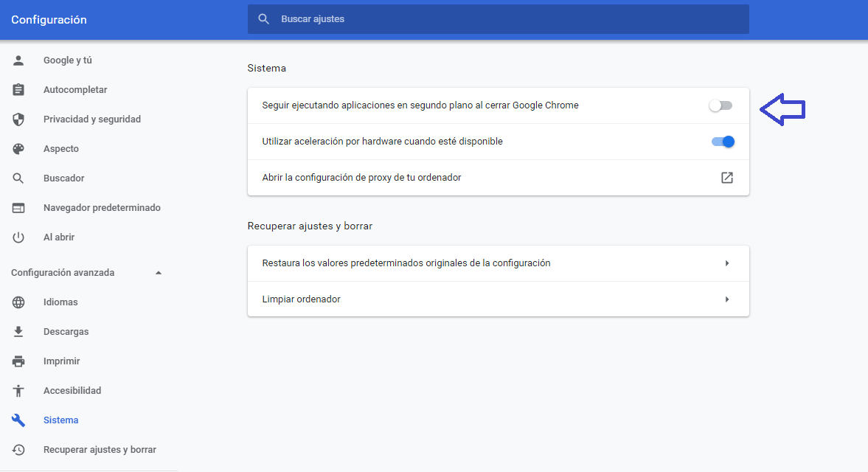Click the browser window icon for Navegador predeterminado
The image size is (868, 472).
tap(18, 207)
